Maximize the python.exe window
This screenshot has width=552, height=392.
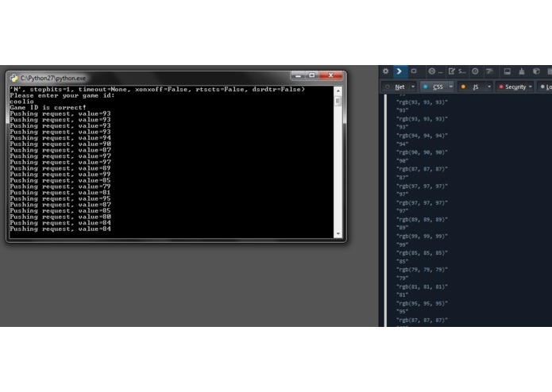[311, 75]
